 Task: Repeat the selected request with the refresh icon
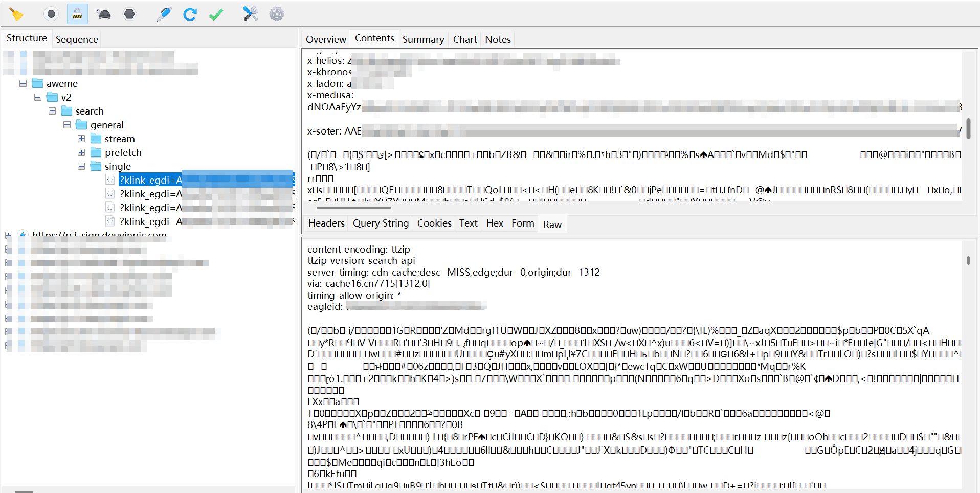point(190,14)
